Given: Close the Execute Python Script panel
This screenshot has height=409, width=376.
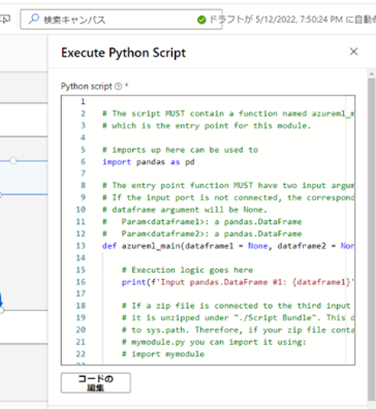Looking at the screenshot, I should [354, 51].
